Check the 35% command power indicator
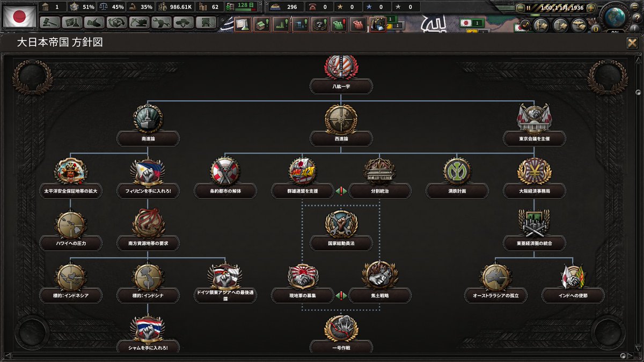This screenshot has width=644, height=362. 141,7
